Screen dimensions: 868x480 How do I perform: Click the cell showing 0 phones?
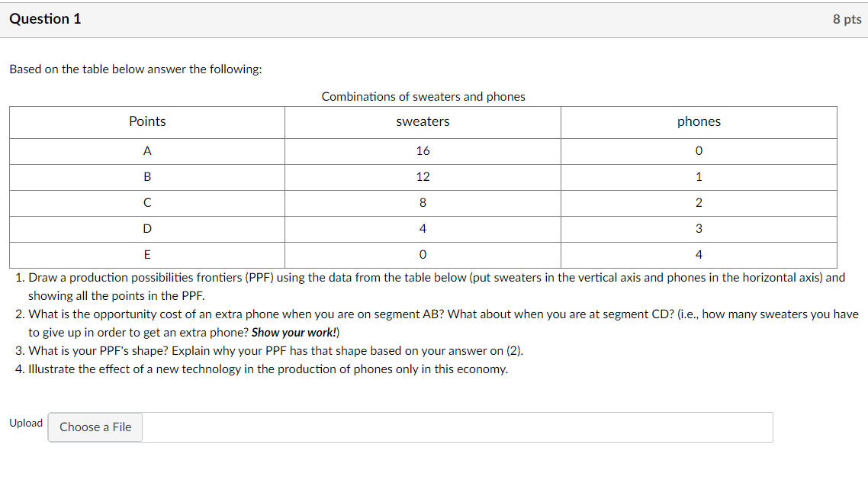pyautogui.click(x=698, y=150)
